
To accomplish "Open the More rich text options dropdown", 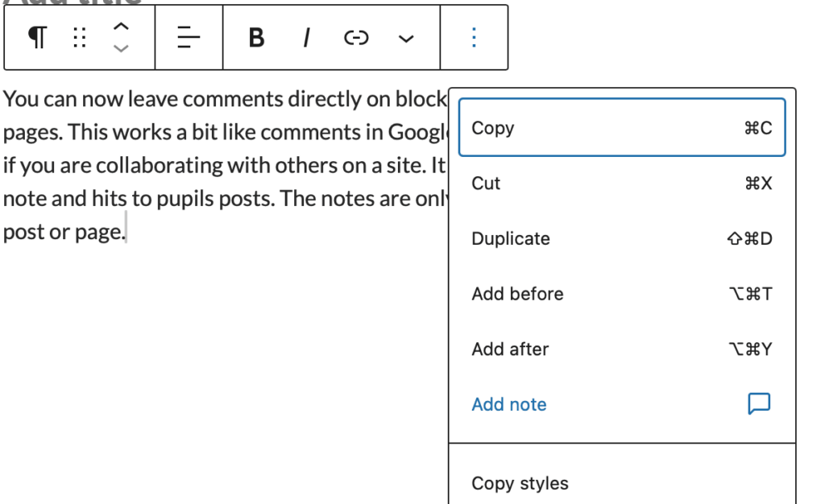I will point(406,39).
